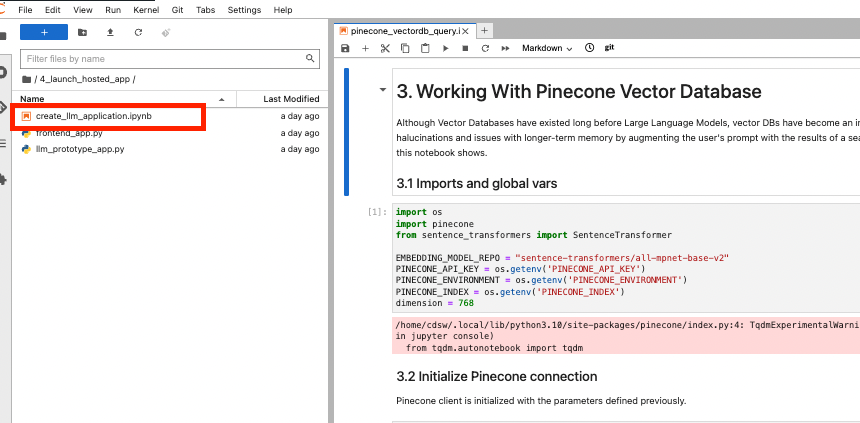Click the clock icon in notebook toolbar
Screen dimensions: 860x423
590,48
